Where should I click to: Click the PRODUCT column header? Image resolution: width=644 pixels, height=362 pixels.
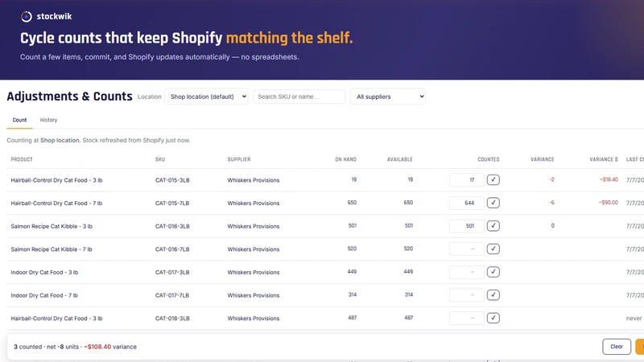22,159
